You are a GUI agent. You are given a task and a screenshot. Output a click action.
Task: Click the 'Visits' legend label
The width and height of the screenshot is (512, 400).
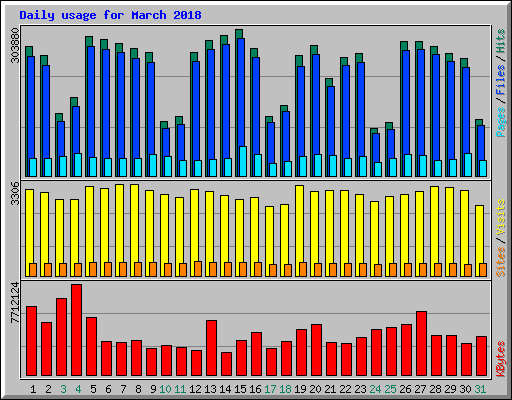(500, 217)
